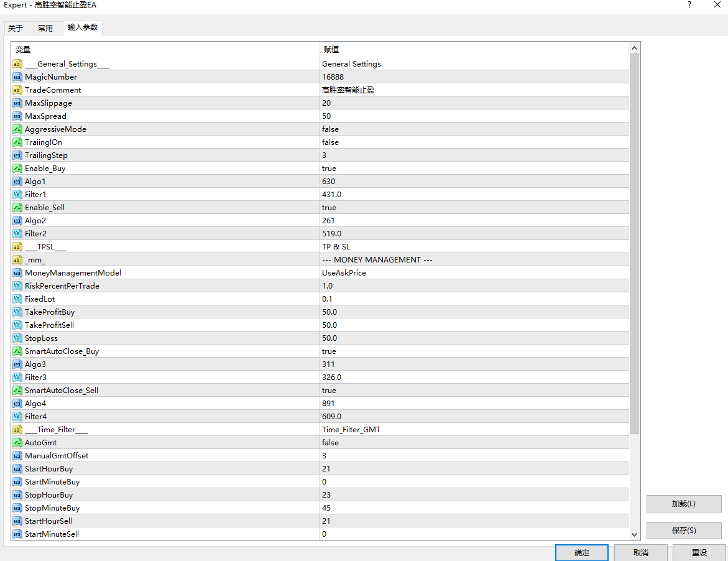
Task: Click the 变量 column header
Action: [x=165, y=50]
